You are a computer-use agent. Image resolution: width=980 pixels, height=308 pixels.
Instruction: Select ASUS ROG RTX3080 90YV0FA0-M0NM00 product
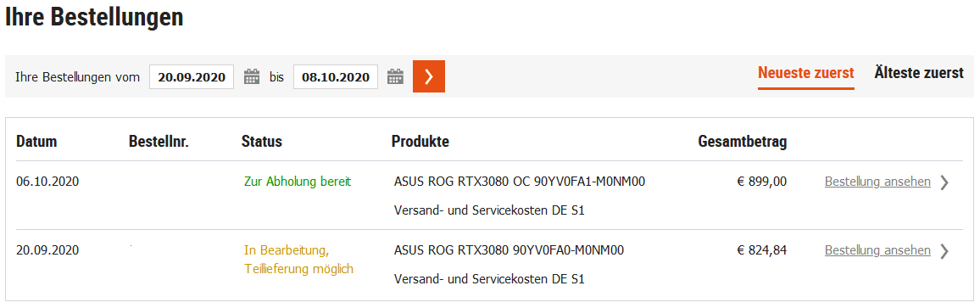(509, 251)
